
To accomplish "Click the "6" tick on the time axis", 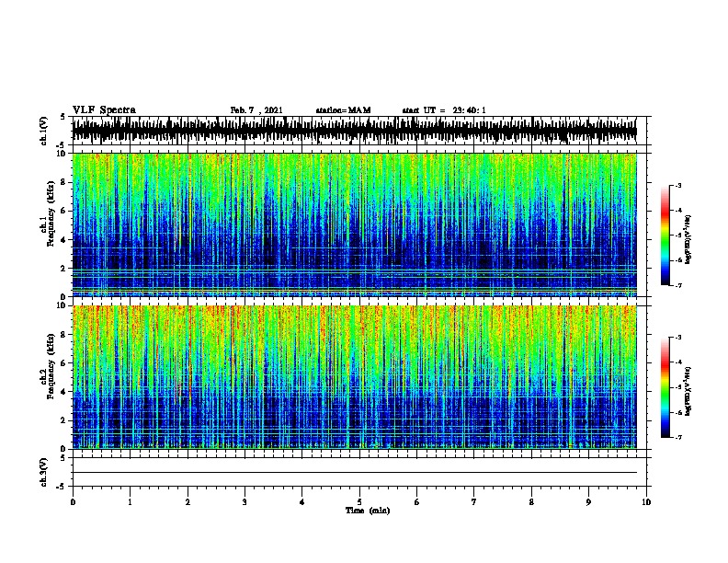I will pos(417,501).
